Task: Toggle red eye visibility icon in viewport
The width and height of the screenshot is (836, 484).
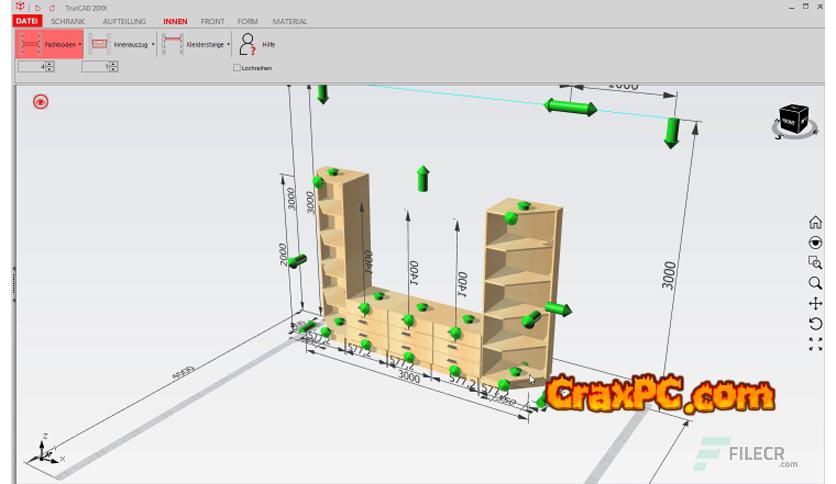Action: [41, 101]
